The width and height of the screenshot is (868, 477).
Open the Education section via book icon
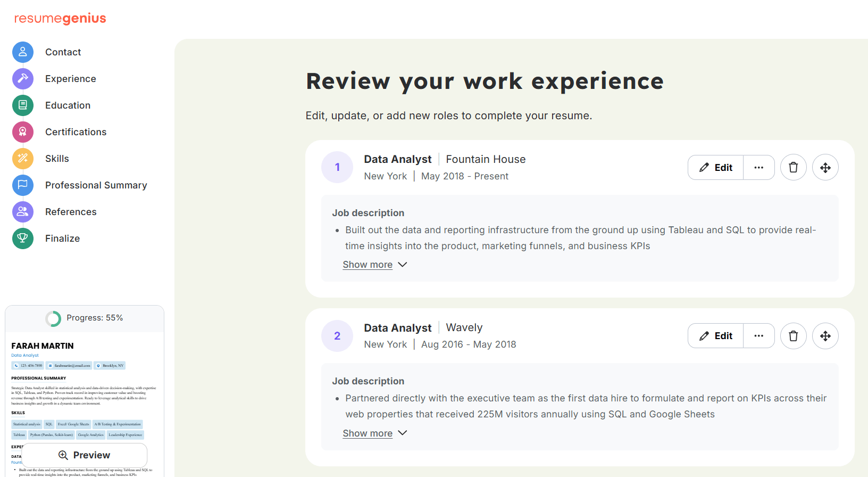coord(22,105)
